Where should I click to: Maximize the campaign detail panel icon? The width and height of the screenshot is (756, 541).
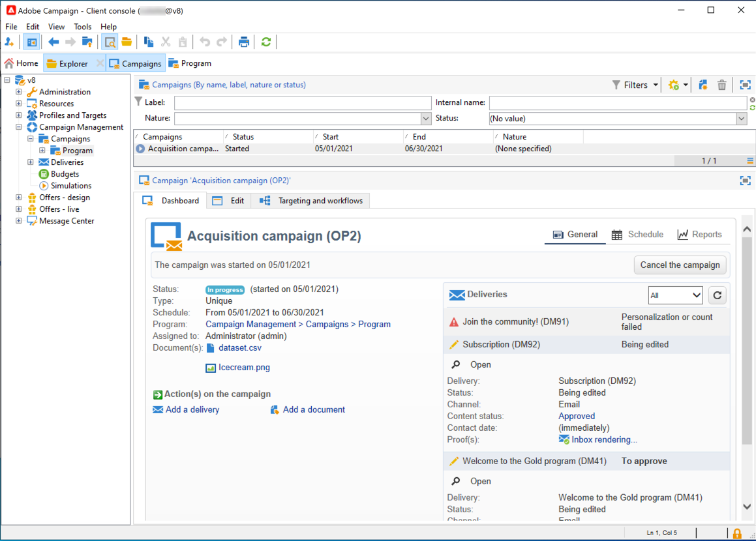746,181
